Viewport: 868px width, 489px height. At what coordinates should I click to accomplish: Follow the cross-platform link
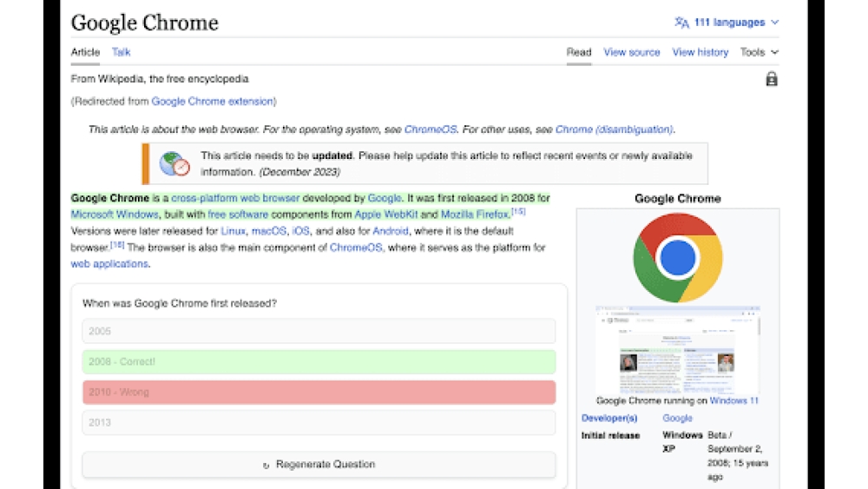[204, 198]
